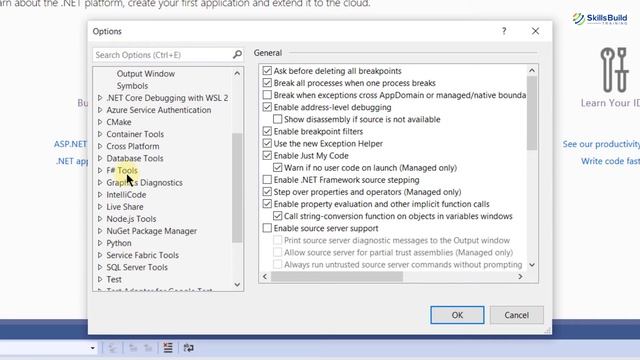Expand IntelliCode node arrow
Screen dimensions: 640x360
click(x=100, y=195)
